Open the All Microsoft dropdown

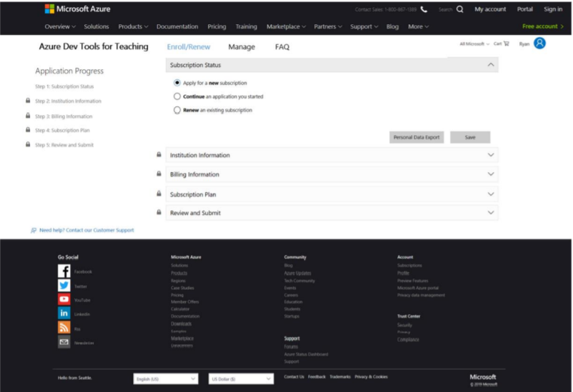[x=474, y=44]
